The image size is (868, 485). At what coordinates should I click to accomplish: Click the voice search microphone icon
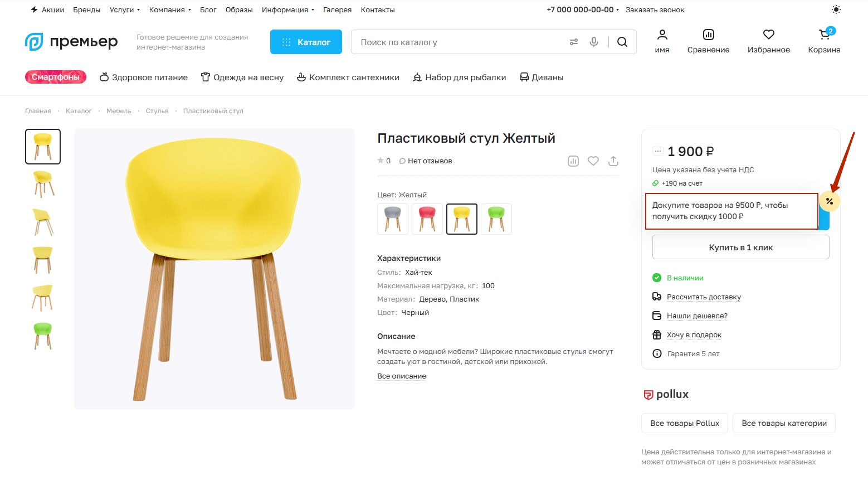[x=594, y=42]
